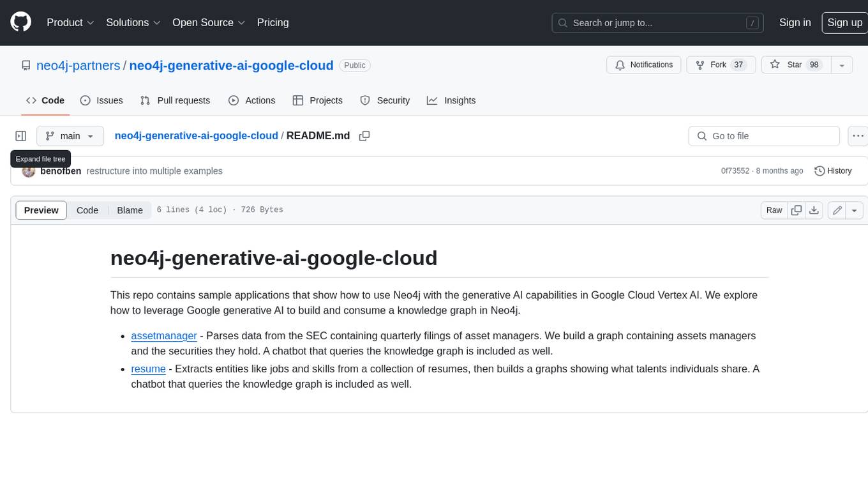This screenshot has height=488, width=868.
Task: Click the README heading neo4j-generative-ai-google-cloud
Action: 274,257
